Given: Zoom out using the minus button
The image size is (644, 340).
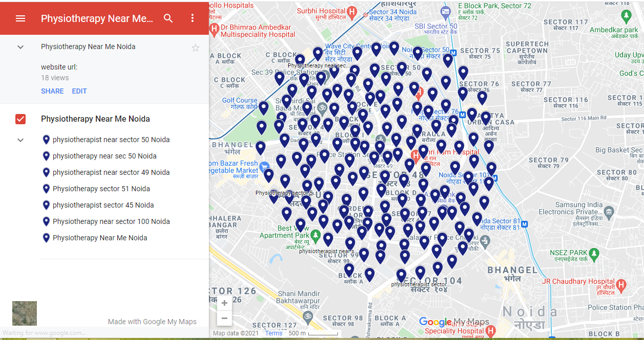Looking at the screenshot, I should 224,318.
